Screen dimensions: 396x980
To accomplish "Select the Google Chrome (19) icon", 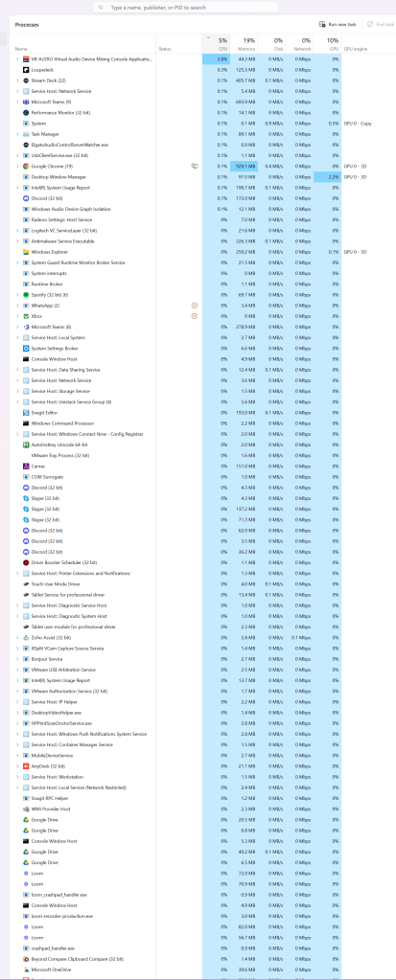I will click(26, 167).
